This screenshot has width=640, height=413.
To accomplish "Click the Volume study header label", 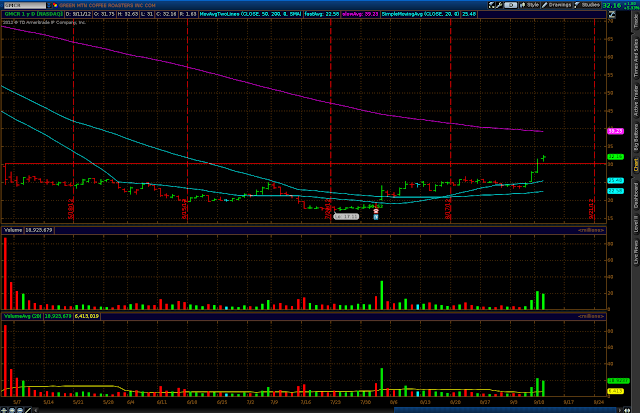I will tap(13, 230).
